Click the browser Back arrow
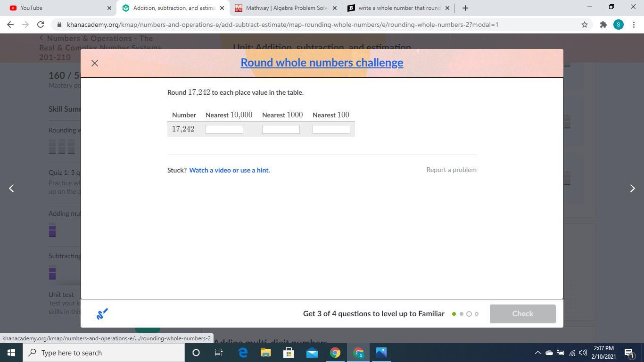 10,25
